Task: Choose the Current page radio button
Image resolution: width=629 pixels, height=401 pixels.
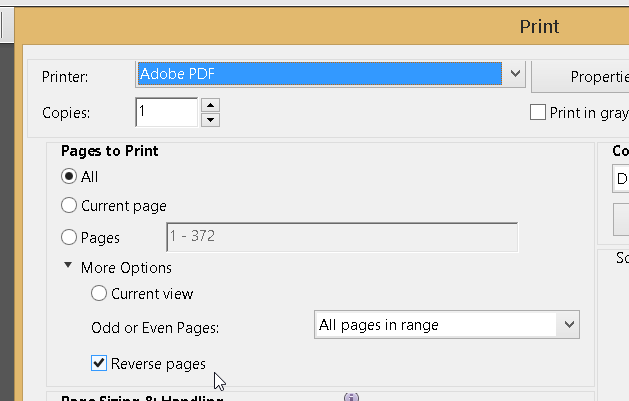Action: [x=69, y=205]
